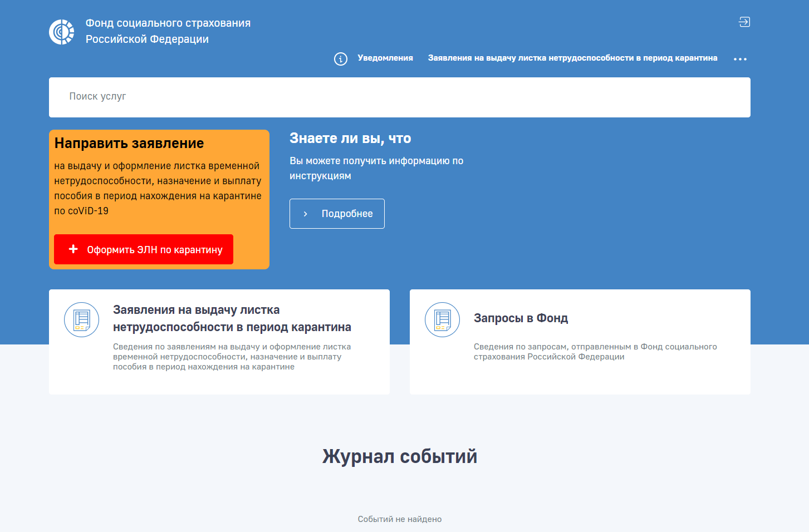Click the FSS logo emblem
Viewport: 809px width, 532px height.
[62, 32]
